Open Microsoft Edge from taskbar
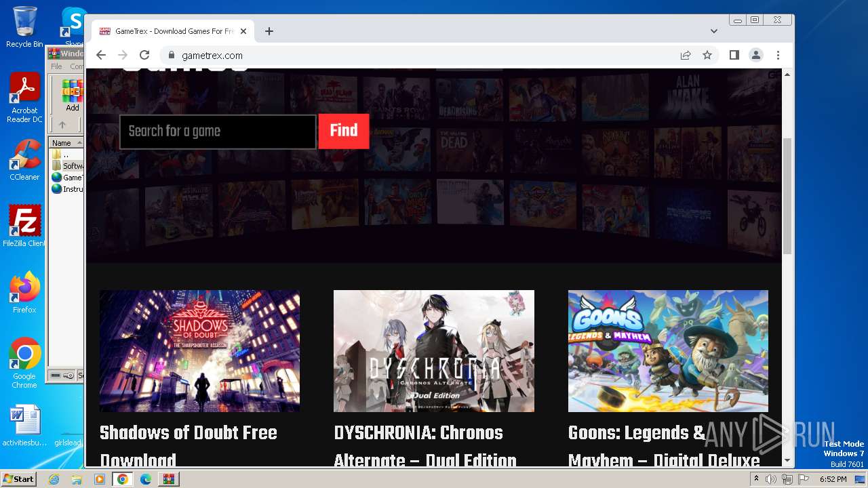Image resolution: width=868 pixels, height=488 pixels. tap(146, 479)
